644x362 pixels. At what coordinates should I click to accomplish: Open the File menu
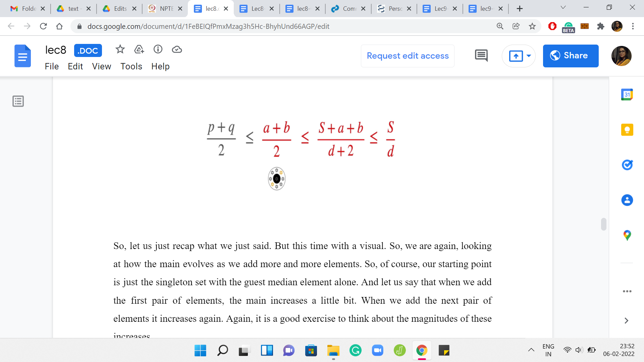point(52,66)
